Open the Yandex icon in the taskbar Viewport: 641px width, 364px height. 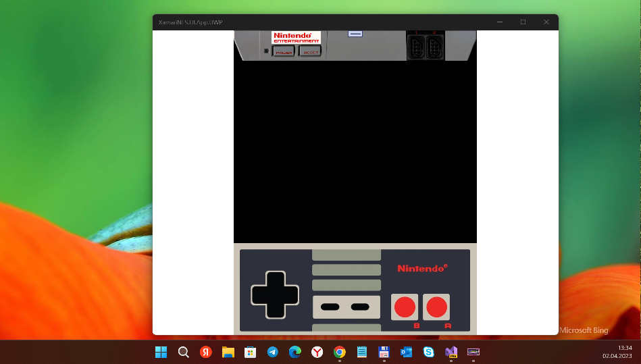pos(206,352)
